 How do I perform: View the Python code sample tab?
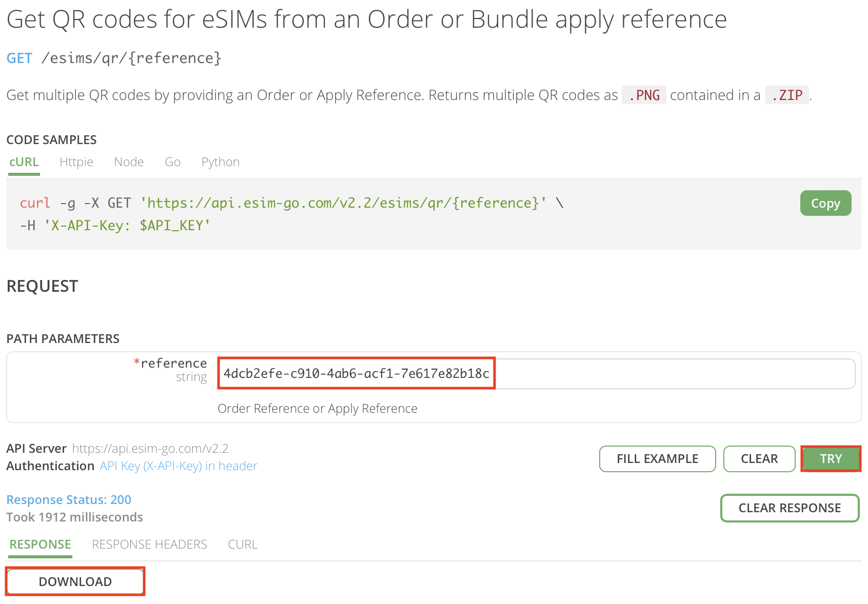click(221, 162)
